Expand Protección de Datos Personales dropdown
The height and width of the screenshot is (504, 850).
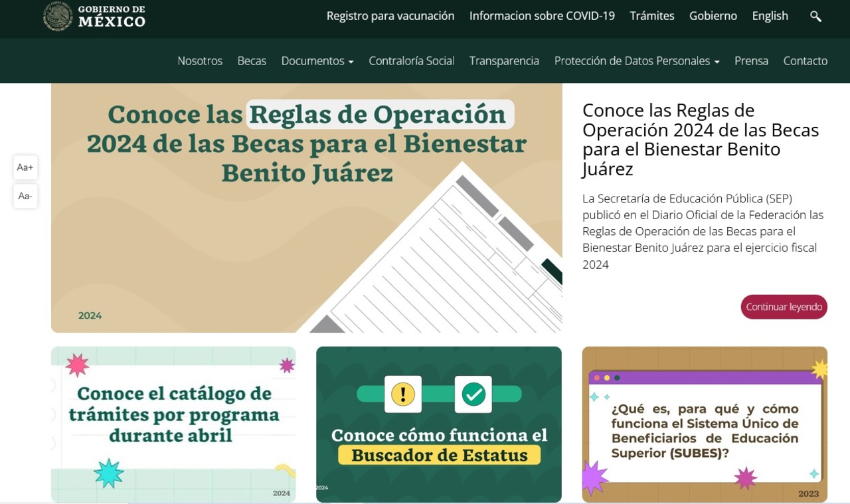click(636, 61)
